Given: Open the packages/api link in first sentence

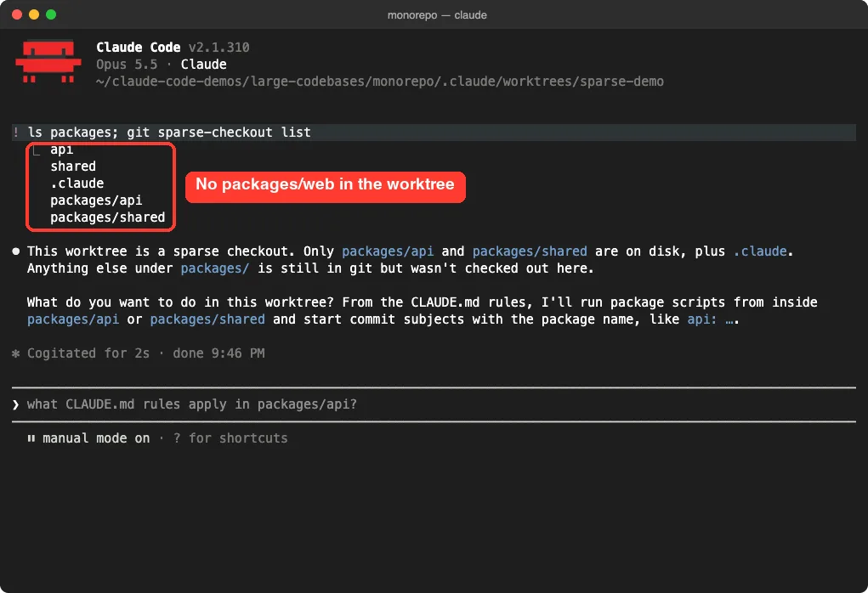Looking at the screenshot, I should [x=388, y=251].
